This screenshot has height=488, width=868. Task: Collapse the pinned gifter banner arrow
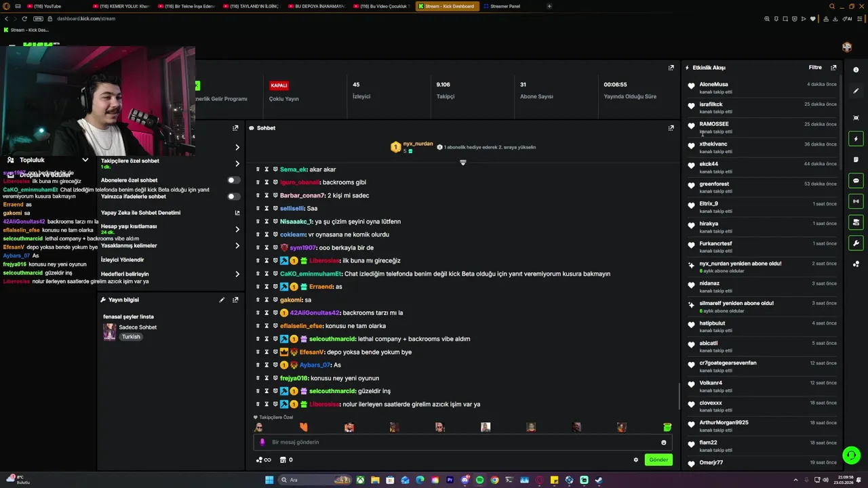463,163
